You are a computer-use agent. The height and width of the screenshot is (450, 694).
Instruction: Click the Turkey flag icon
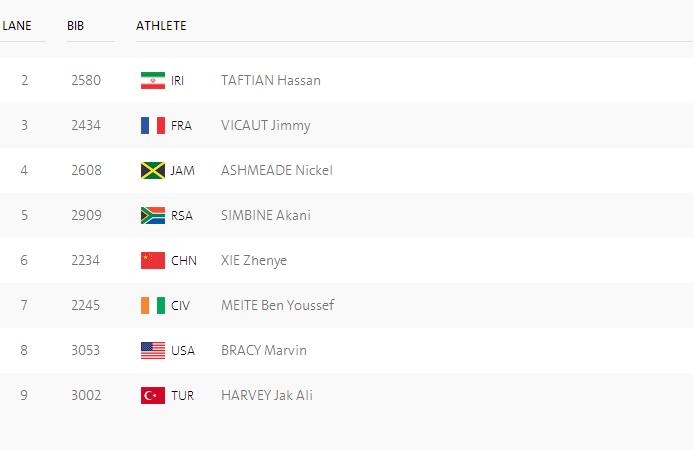click(153, 396)
